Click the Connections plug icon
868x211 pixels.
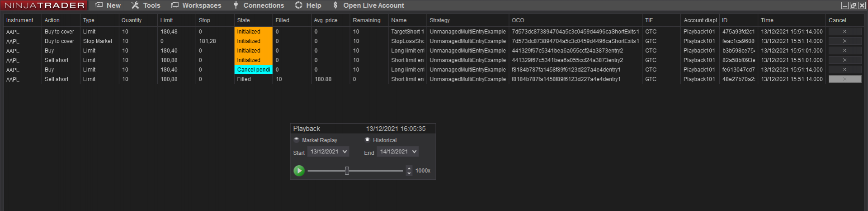236,5
